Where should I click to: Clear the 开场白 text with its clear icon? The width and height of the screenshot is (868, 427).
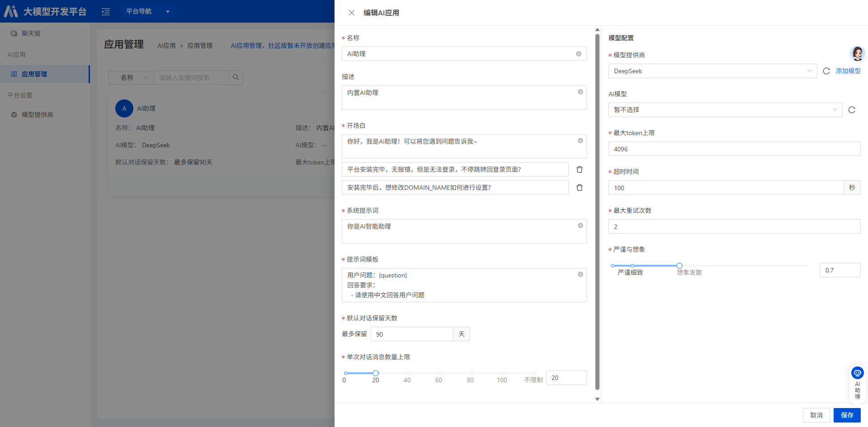pyautogui.click(x=580, y=141)
